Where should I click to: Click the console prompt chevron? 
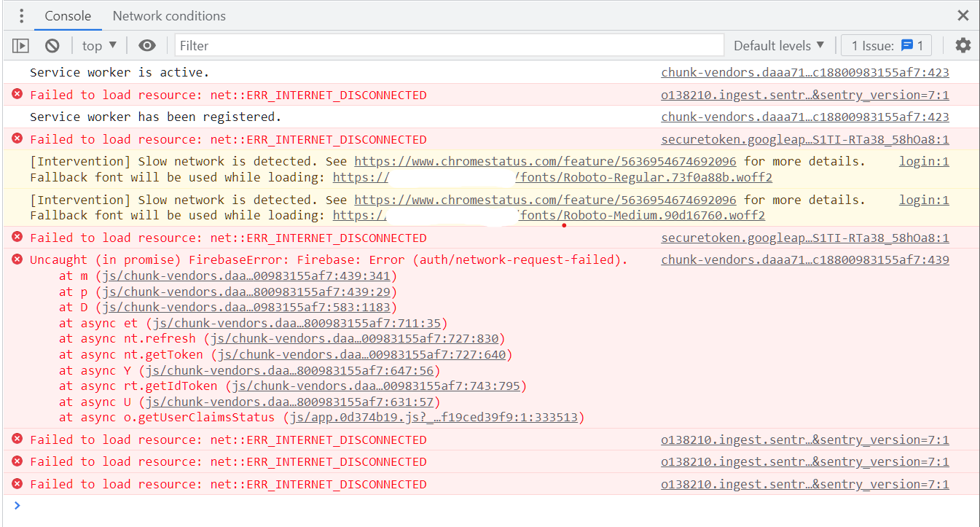[17, 505]
